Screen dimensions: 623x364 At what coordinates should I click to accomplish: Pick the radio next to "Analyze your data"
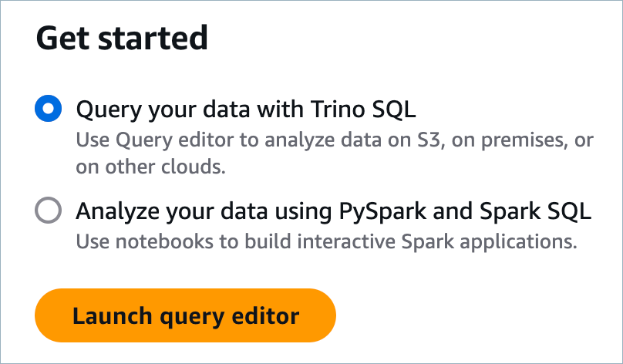coord(49,211)
